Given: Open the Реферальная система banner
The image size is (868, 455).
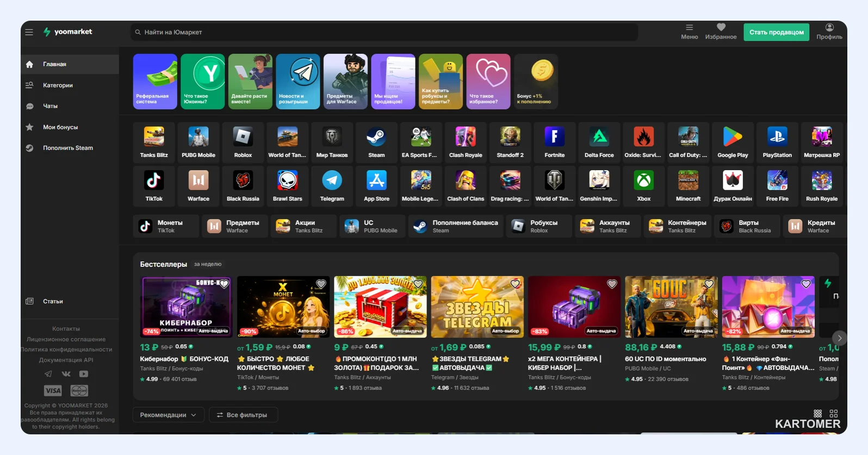Looking at the screenshot, I should 155,82.
